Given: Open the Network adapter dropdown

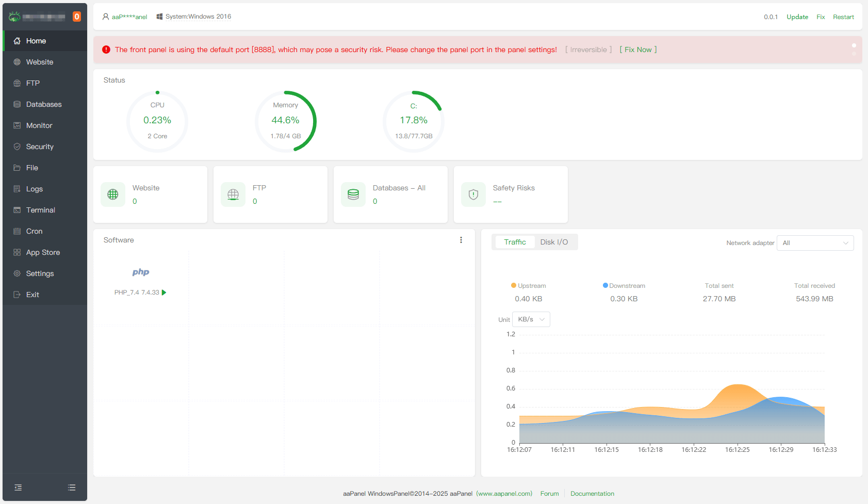Looking at the screenshot, I should pos(815,243).
